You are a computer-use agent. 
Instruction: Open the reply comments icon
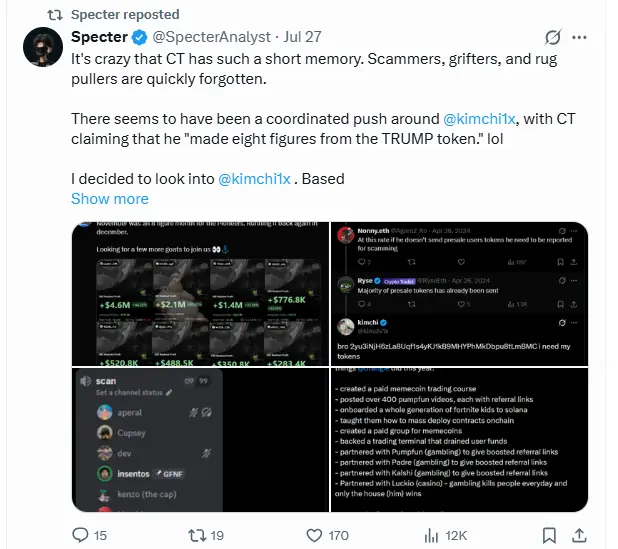80,535
